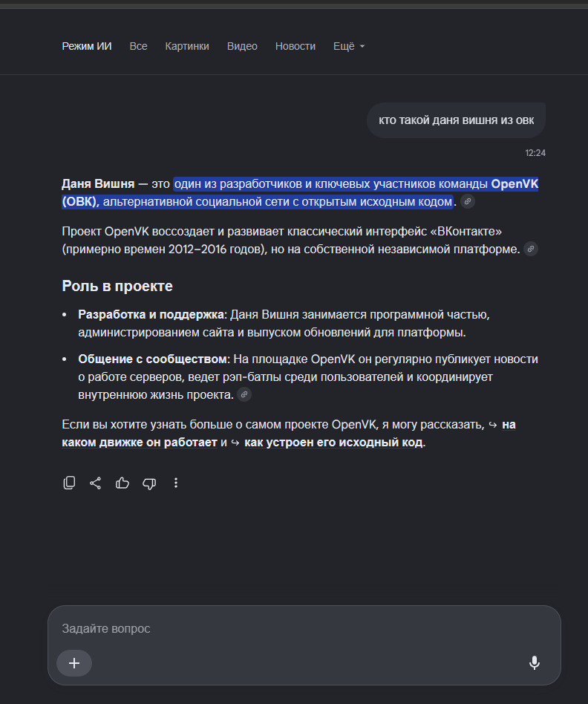Share the AI answer

point(95,483)
